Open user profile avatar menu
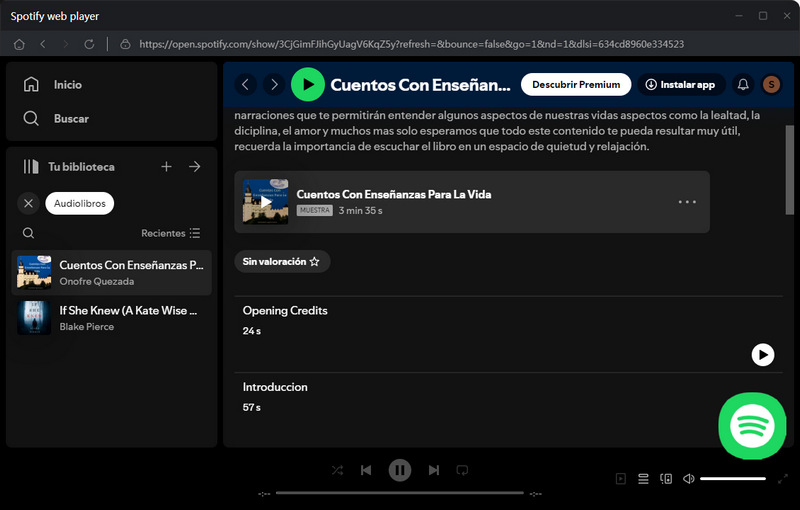The height and width of the screenshot is (510, 800). (x=771, y=85)
